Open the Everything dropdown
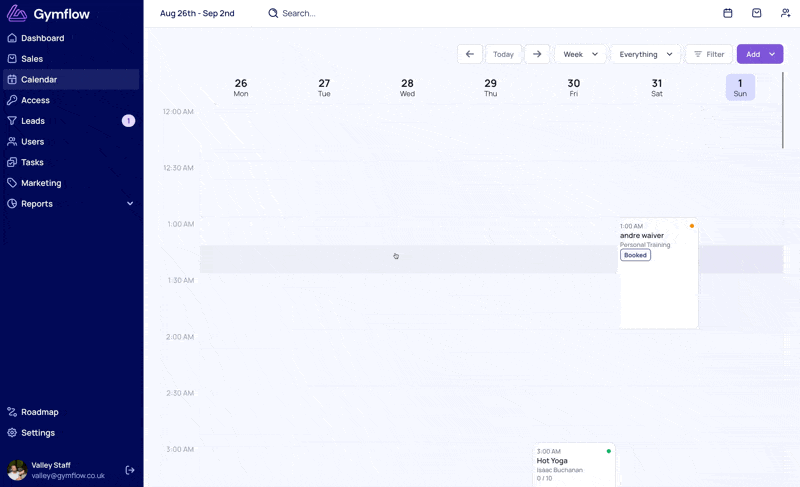This screenshot has width=800, height=487. (645, 54)
